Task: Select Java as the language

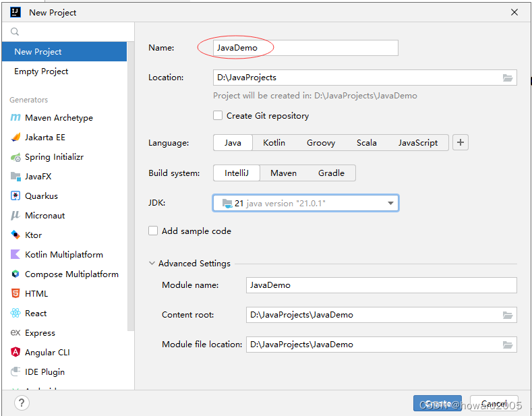Action: tap(233, 142)
